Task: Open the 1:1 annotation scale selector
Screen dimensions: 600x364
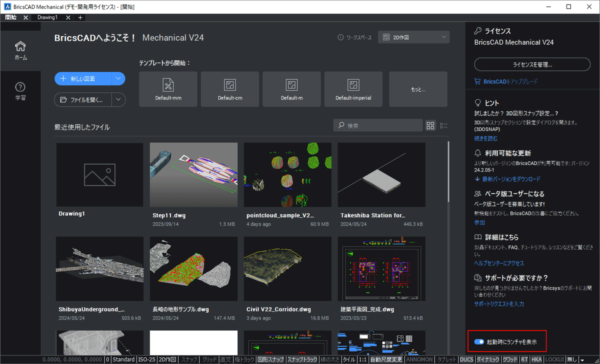Action: tap(362, 359)
